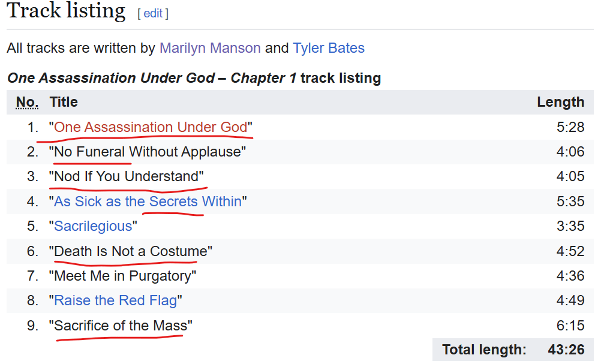
Task: Click the "Nod If You Understand" track title
Action: [126, 176]
